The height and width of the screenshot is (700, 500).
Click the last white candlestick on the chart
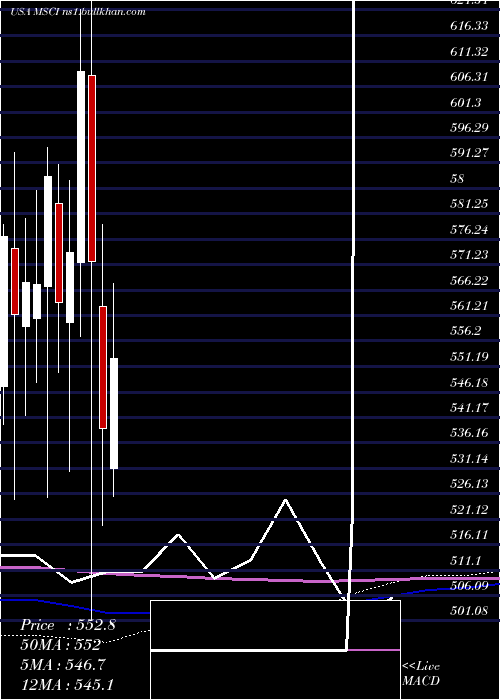pyautogui.click(x=114, y=413)
